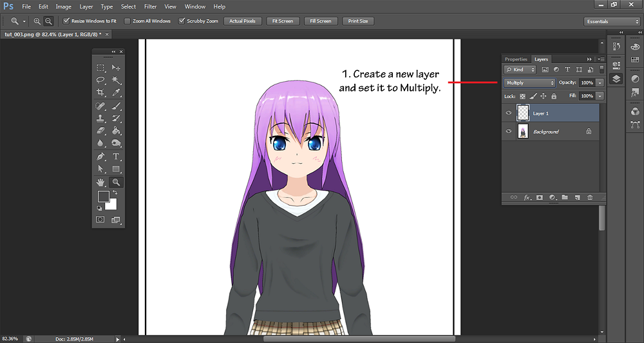
Task: Toggle lock position
Action: (x=544, y=96)
